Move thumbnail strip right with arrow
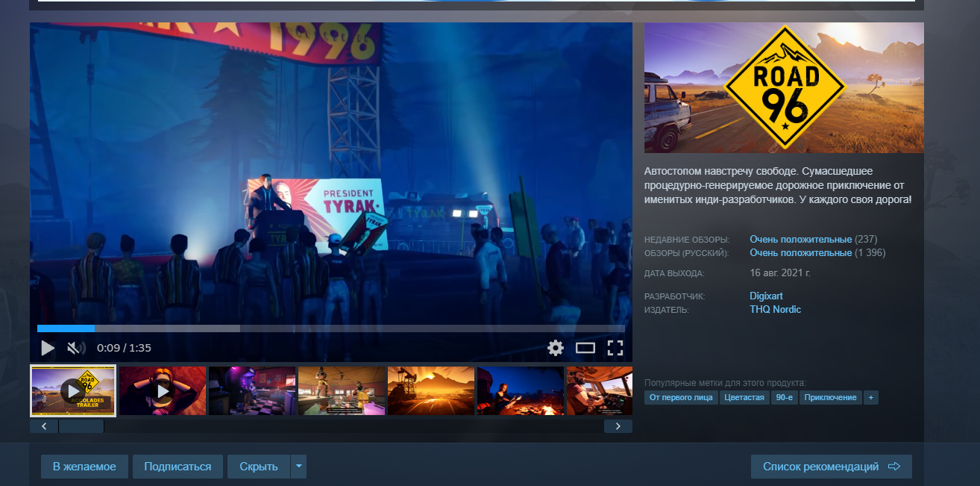The width and height of the screenshot is (980, 486). click(x=618, y=426)
